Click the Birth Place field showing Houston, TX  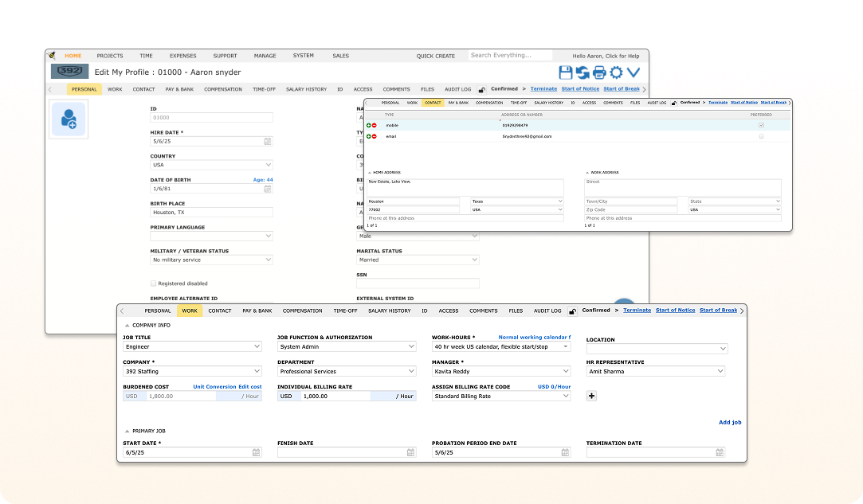211,213
